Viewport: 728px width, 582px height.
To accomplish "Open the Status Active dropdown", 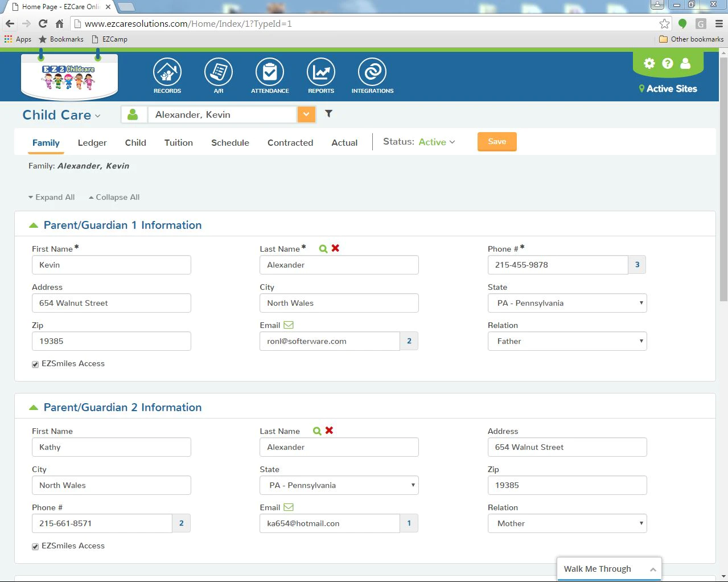I will click(x=437, y=142).
